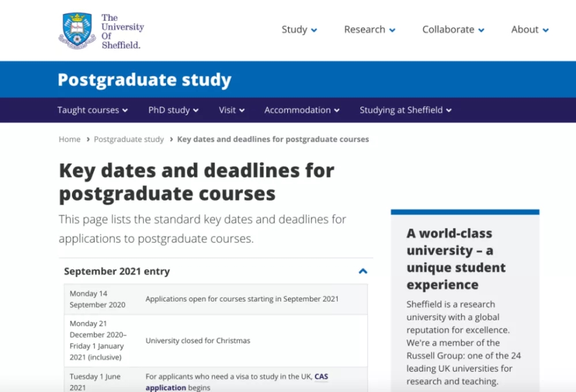The width and height of the screenshot is (576, 392).
Task: Open the Taught courses submenu
Action: (93, 110)
